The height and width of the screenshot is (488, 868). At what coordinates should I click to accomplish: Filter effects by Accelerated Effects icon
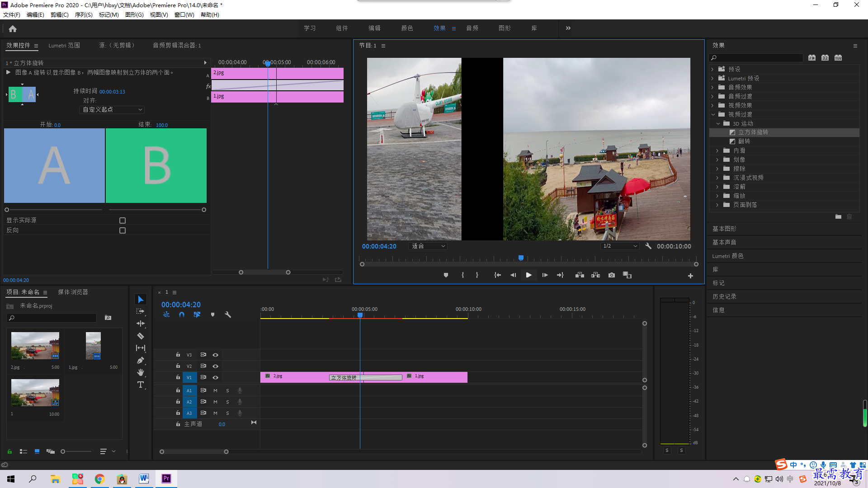point(812,58)
